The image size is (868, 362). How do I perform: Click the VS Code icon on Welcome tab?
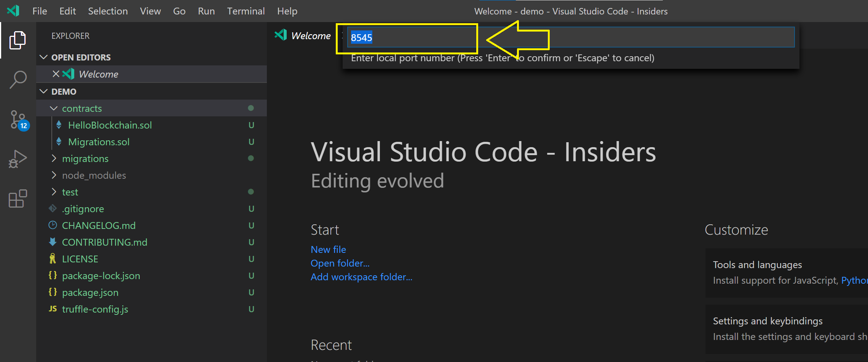(x=281, y=35)
